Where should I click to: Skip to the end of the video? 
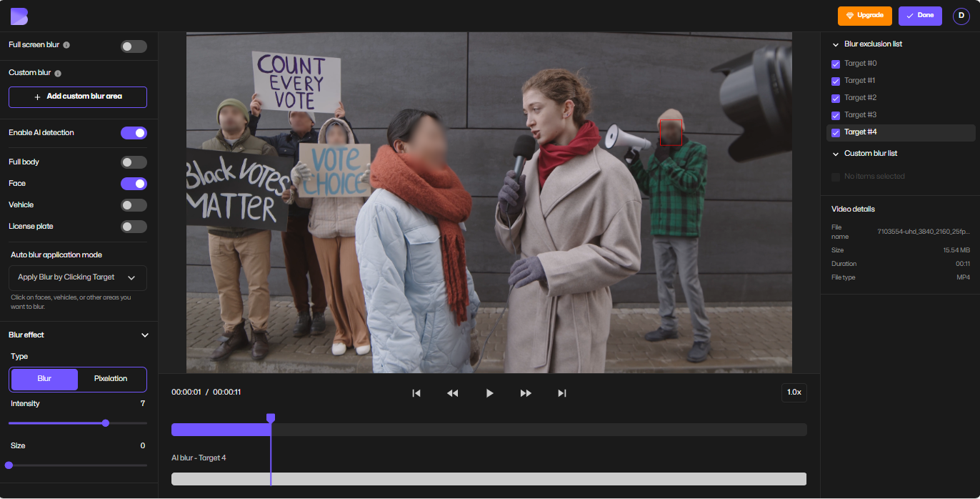click(x=562, y=393)
